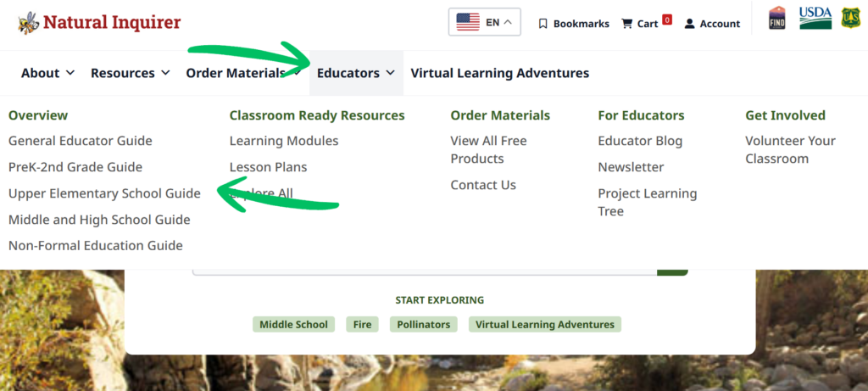The height and width of the screenshot is (391, 868).
Task: Click the Natural Inquirer site title
Action: click(113, 23)
